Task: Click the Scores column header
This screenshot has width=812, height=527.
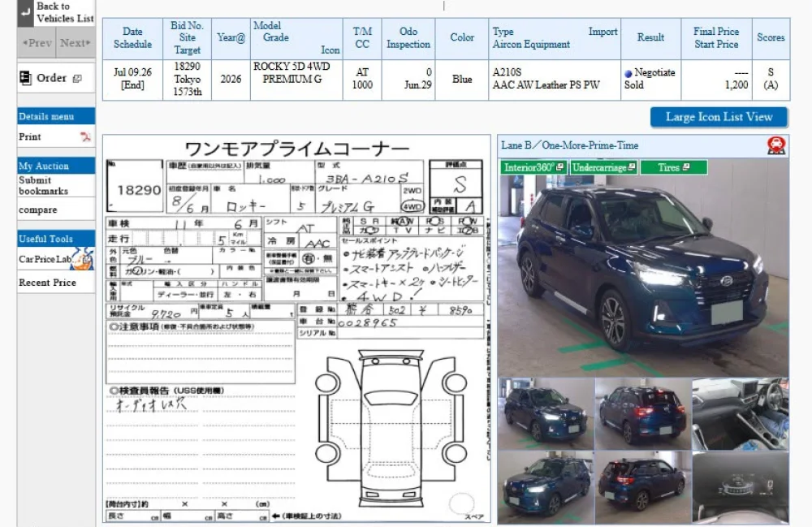Action: point(771,38)
